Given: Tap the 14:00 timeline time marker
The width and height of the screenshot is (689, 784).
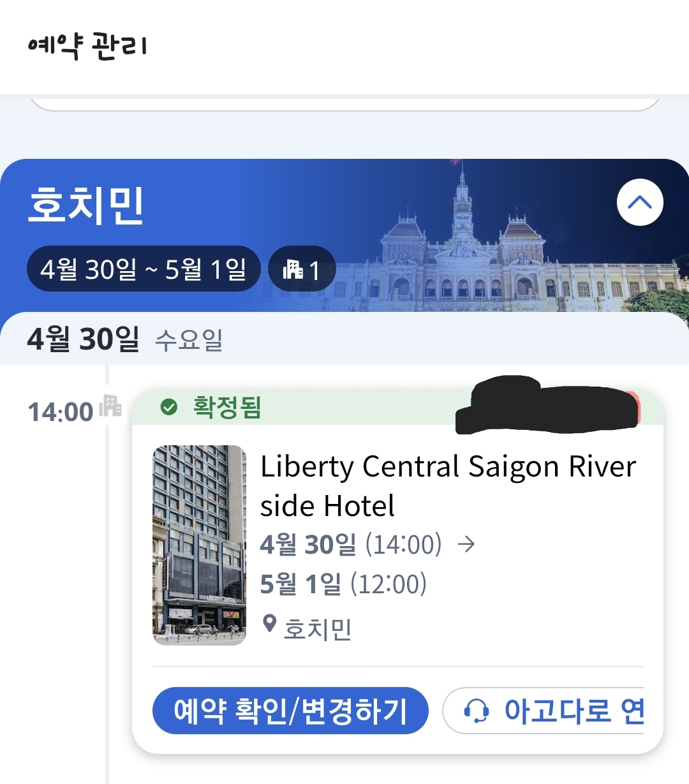Looking at the screenshot, I should point(61,412).
